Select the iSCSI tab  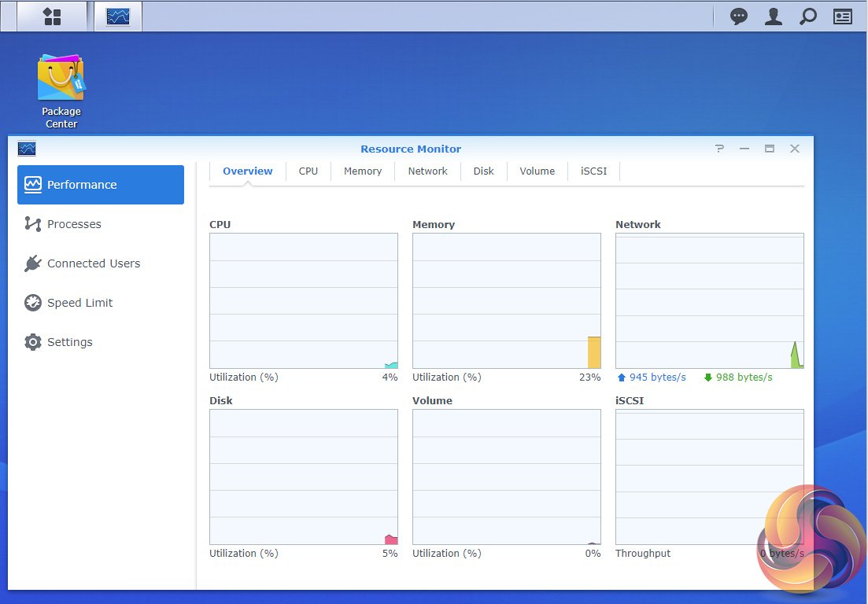click(x=593, y=171)
